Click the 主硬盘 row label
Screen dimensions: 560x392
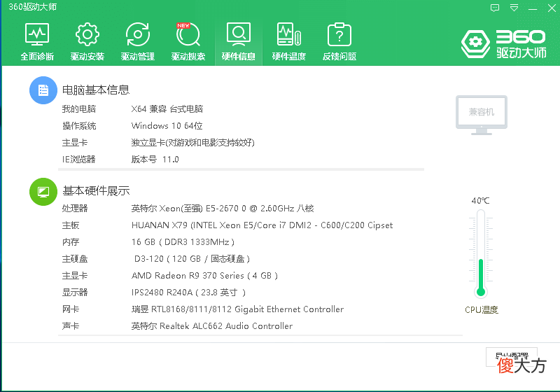click(x=75, y=259)
